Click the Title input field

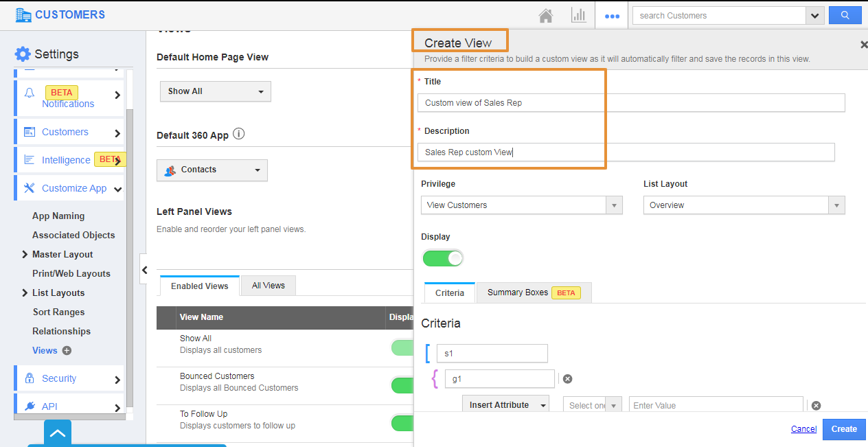tap(630, 103)
